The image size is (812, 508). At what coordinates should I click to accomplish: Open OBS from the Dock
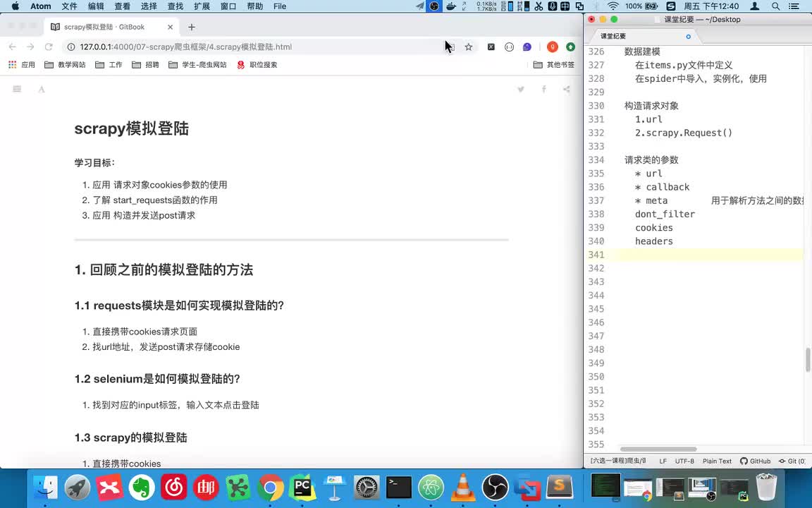(495, 488)
